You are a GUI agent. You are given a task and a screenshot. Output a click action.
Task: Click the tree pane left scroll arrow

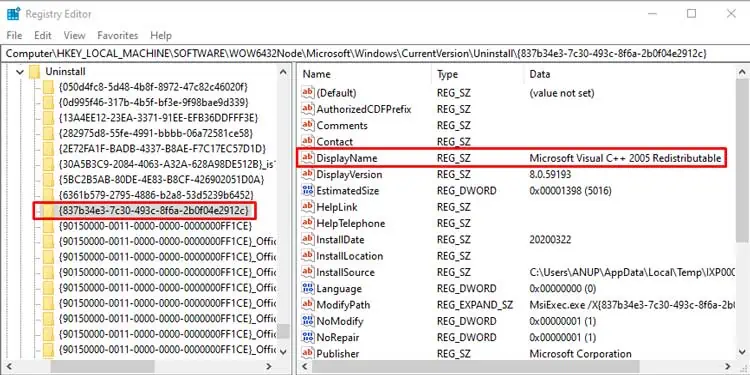[10, 366]
